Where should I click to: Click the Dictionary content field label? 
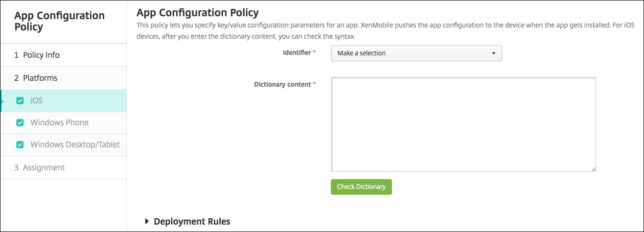point(282,84)
